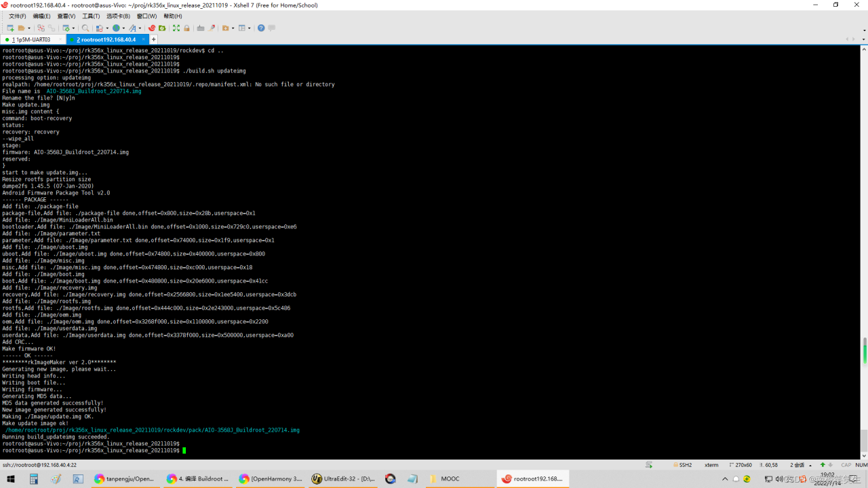Click the 270x60 terminal size status entry
Screen dimensions: 868x488
[741, 465]
